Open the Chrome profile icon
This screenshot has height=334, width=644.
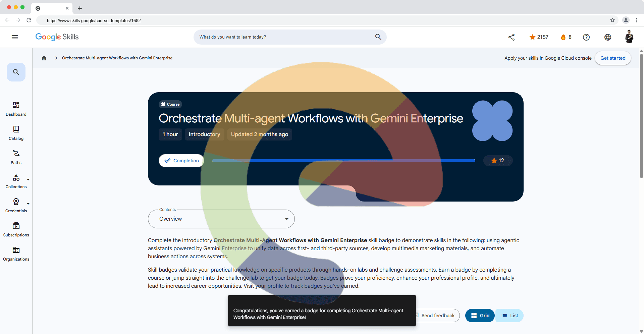[626, 20]
